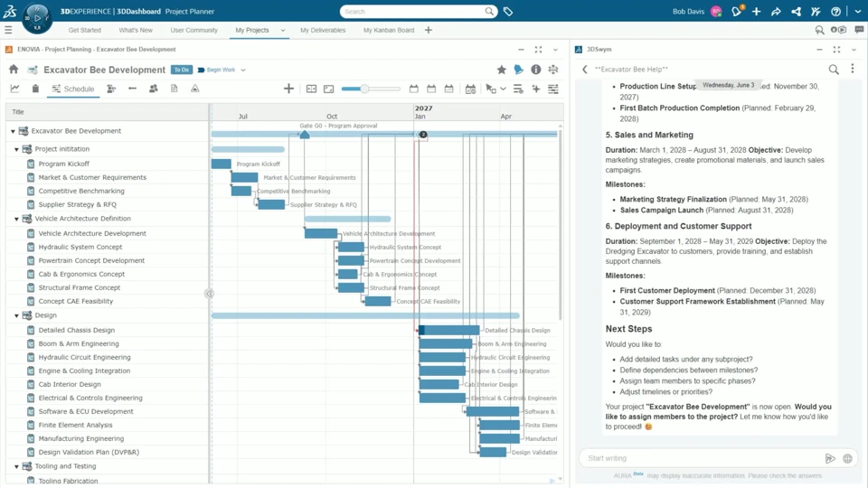The width and height of the screenshot is (868, 488).
Task: Select the Schedule view tab
Action: click(73, 89)
